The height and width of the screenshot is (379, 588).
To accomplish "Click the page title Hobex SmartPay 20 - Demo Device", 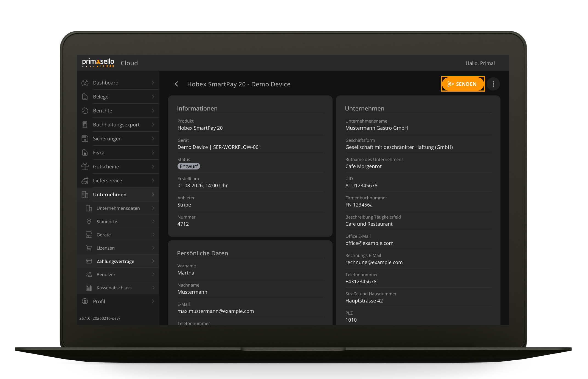I will point(239,84).
